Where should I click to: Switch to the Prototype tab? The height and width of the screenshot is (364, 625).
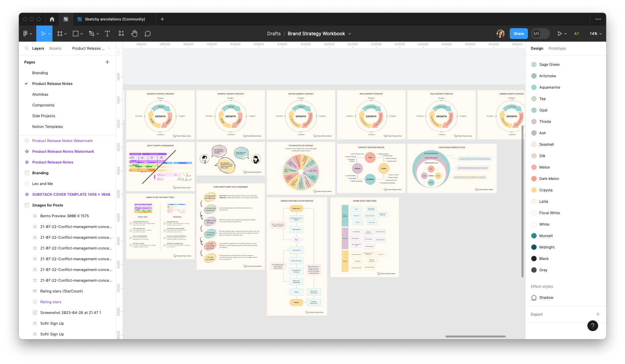(x=557, y=48)
